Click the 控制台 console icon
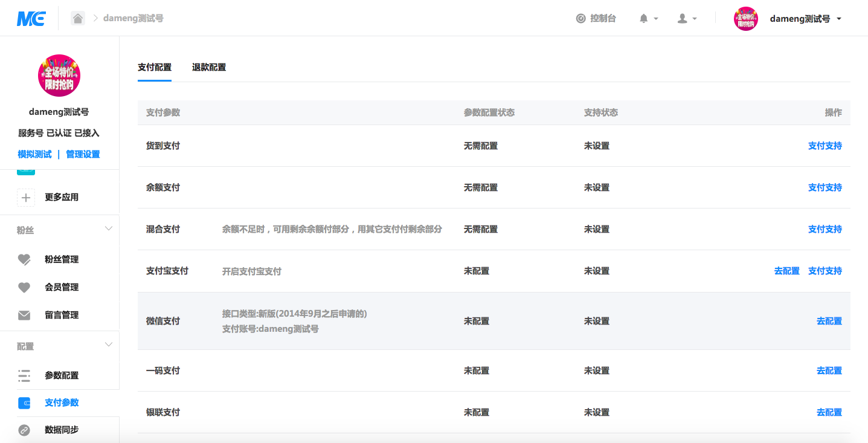The height and width of the screenshot is (443, 868). tap(580, 19)
